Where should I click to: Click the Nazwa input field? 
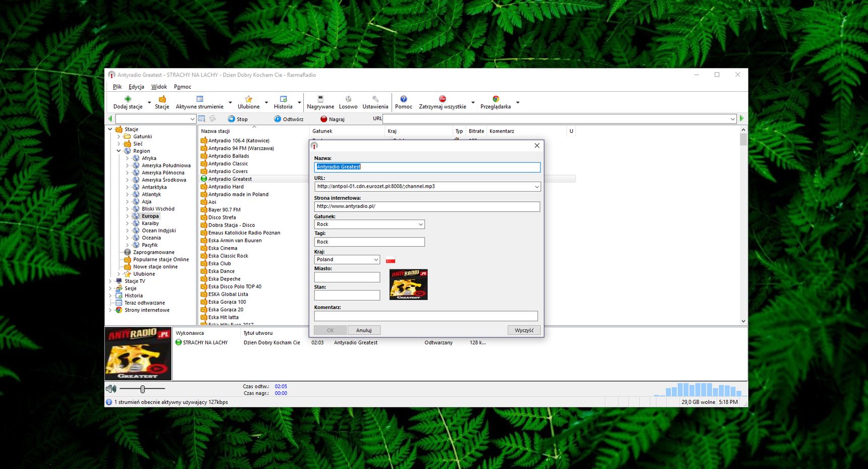[x=427, y=167]
